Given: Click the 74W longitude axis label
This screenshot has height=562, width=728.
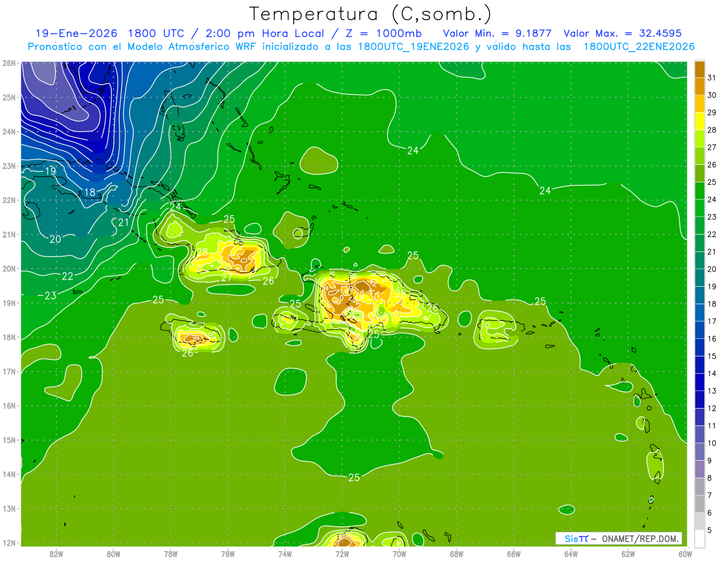Looking at the screenshot, I should coord(285,553).
